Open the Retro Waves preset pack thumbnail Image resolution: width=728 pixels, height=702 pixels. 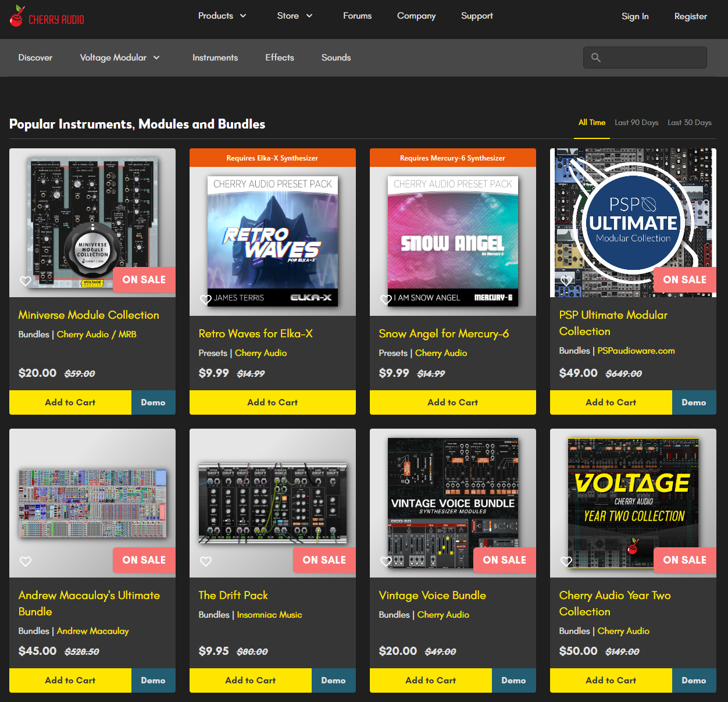(273, 241)
